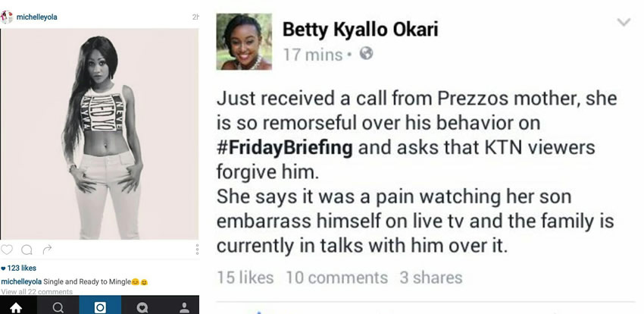Open the Instagram search tab
Viewport: 644px width, 314px height.
click(58, 307)
